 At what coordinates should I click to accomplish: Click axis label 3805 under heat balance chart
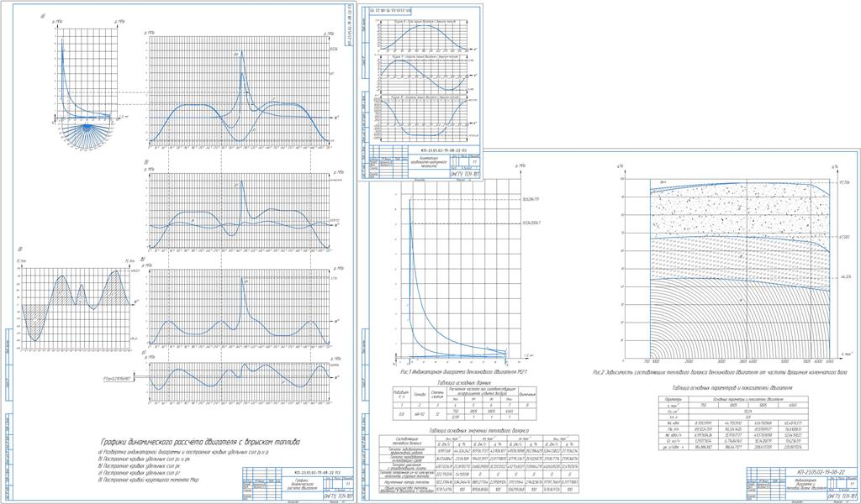[x=745, y=363]
